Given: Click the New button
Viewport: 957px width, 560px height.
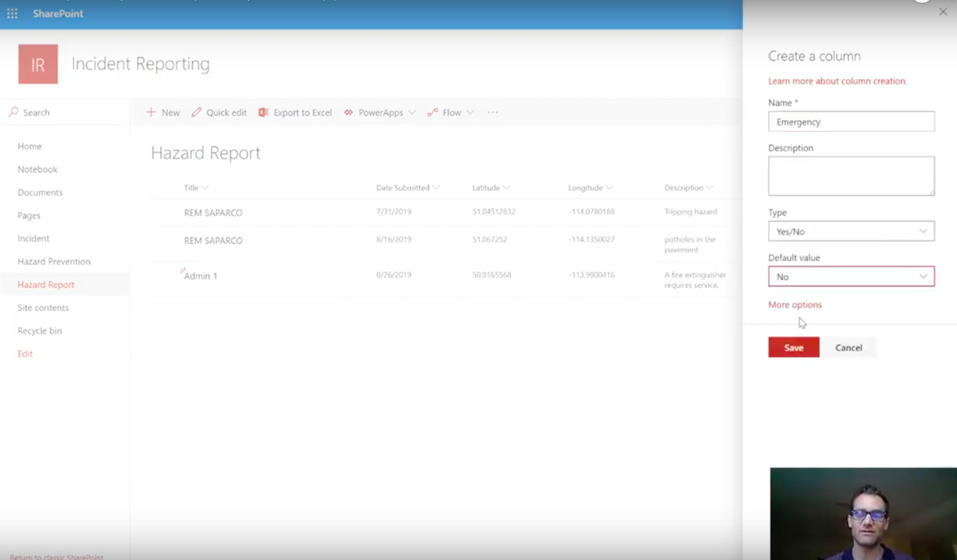Looking at the screenshot, I should click(x=163, y=112).
